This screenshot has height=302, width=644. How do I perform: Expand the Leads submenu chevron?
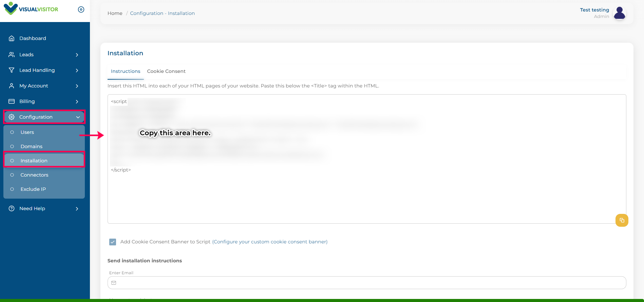click(77, 55)
